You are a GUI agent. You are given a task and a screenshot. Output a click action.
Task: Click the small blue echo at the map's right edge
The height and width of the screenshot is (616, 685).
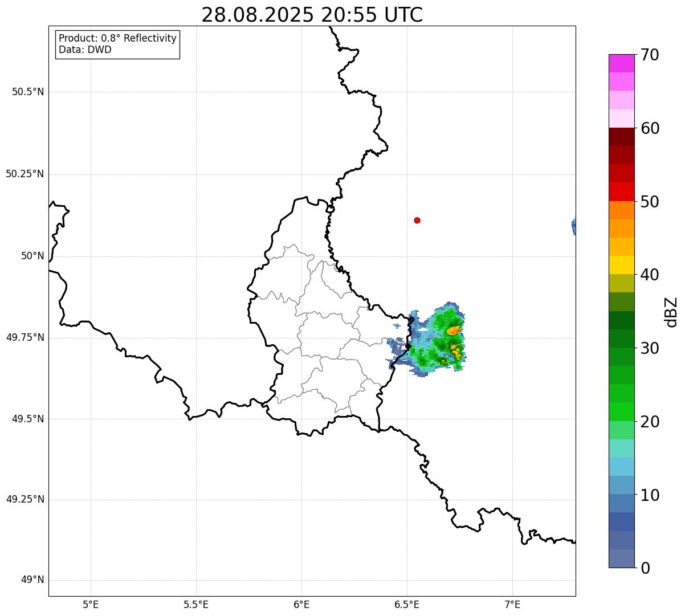(573, 226)
